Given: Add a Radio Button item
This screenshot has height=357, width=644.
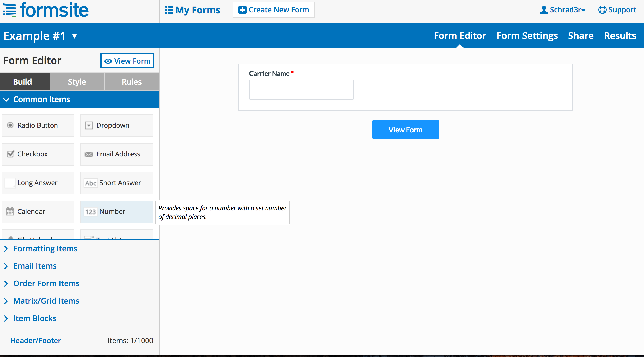Looking at the screenshot, I should 38,125.
